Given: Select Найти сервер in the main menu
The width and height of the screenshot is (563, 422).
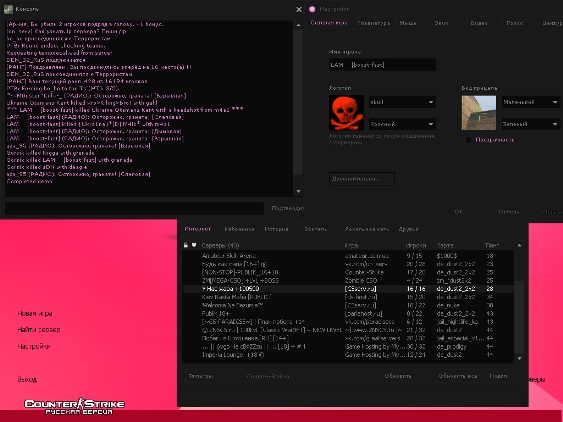Looking at the screenshot, I should point(39,329).
